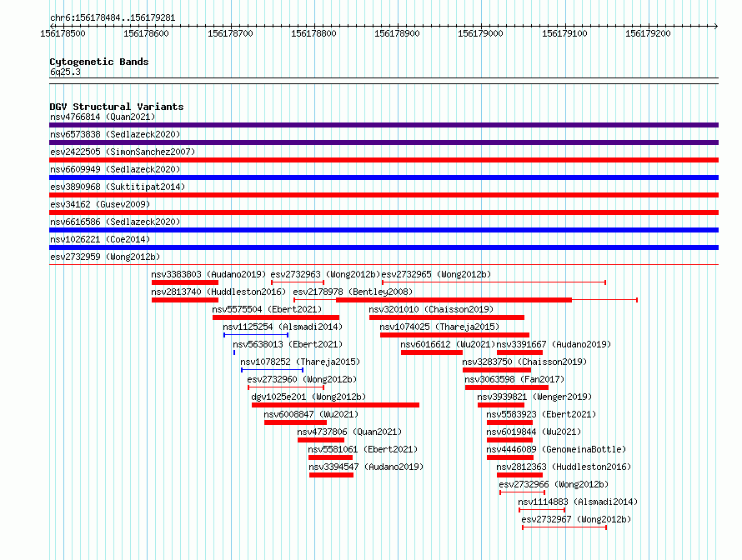
Task: Click nsv6616586 (Sedlazeck2020) label
Action: click(x=115, y=222)
